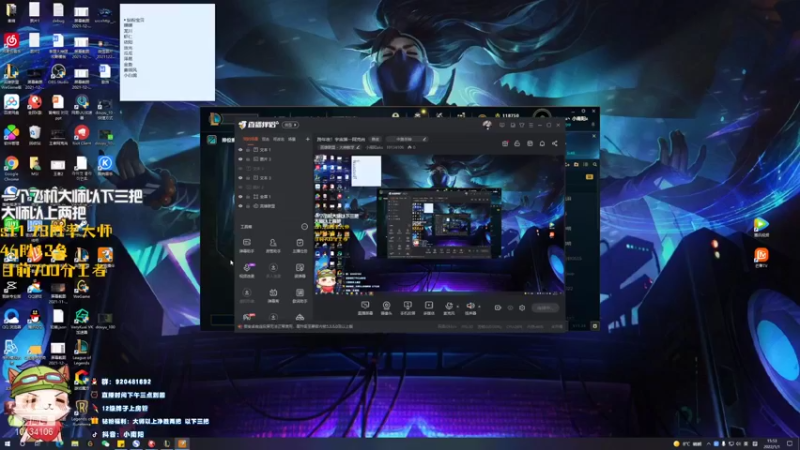This screenshot has height=450, width=800.
Task: Click the taskbar clock
Action: coord(772,444)
